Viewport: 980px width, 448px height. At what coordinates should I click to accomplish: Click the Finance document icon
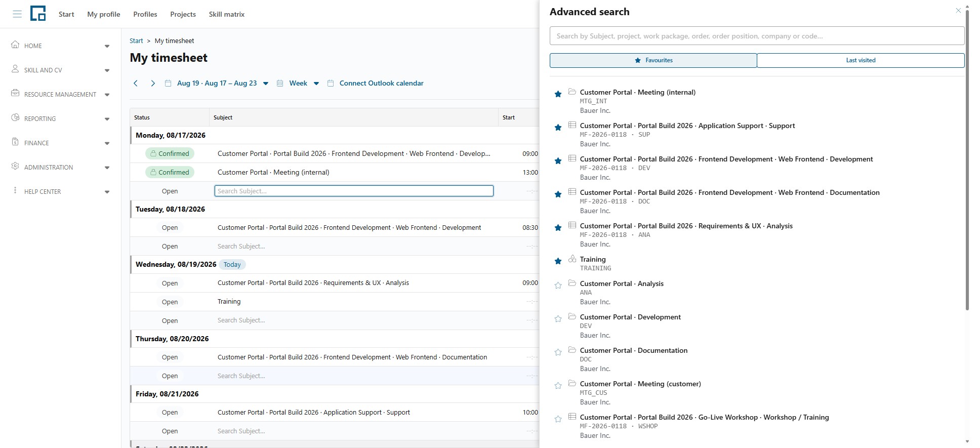tap(15, 142)
